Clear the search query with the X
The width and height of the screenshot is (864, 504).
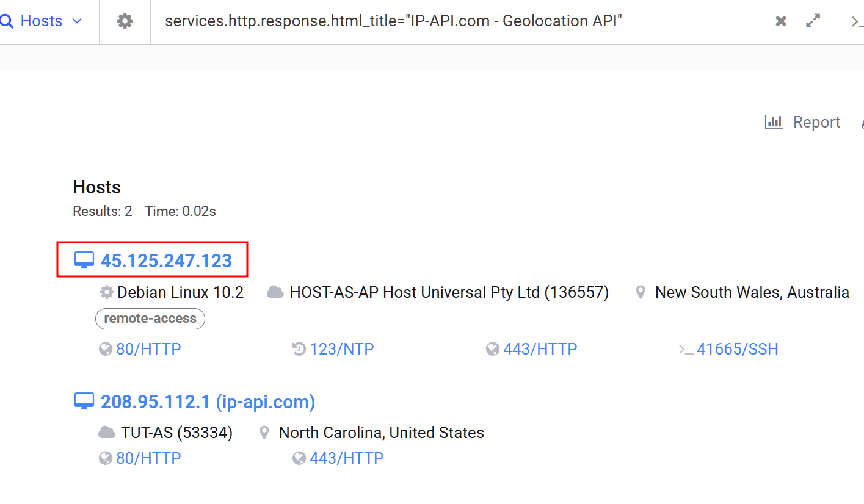tap(780, 20)
